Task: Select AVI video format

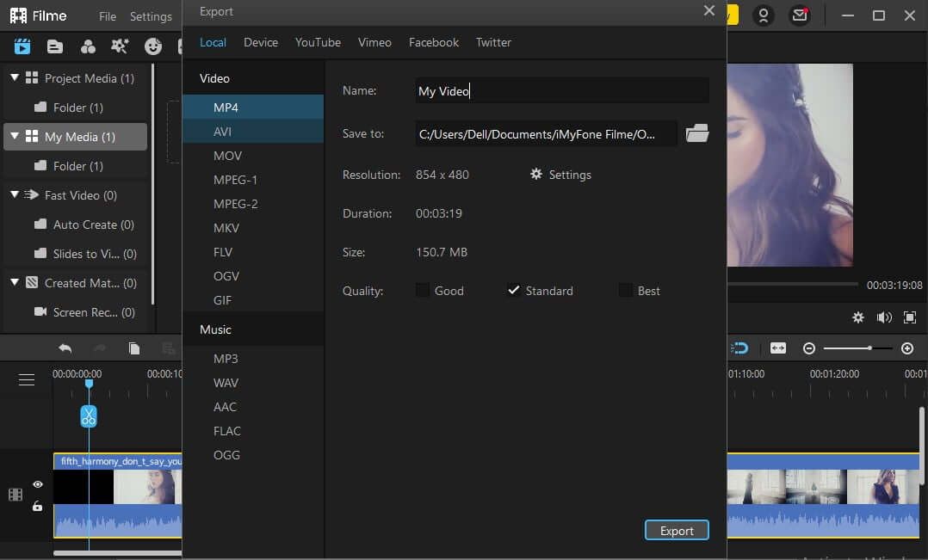Action: click(x=253, y=132)
